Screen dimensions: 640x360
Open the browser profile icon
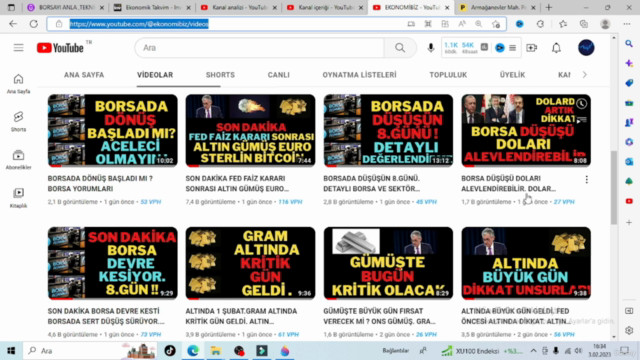tap(605, 24)
